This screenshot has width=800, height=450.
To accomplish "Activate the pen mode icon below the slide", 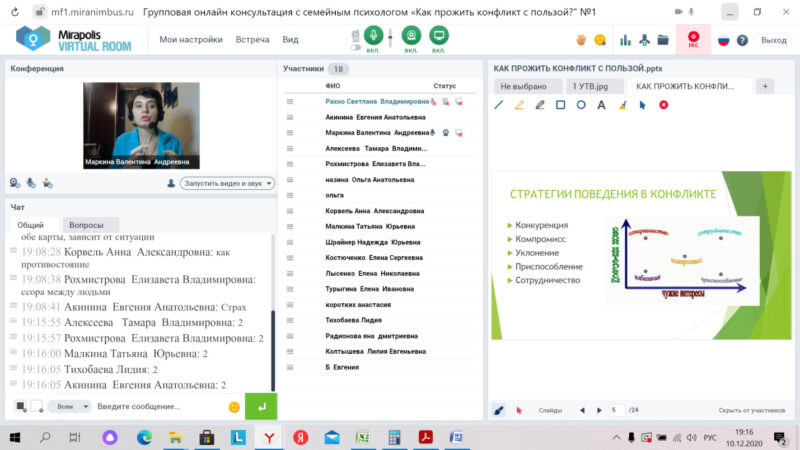I will pyautogui.click(x=498, y=410).
